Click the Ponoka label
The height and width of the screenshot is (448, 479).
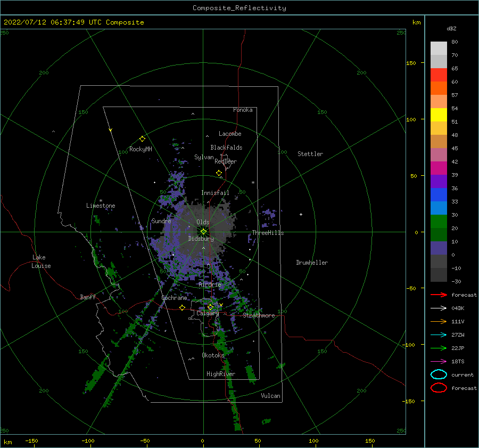click(x=243, y=110)
